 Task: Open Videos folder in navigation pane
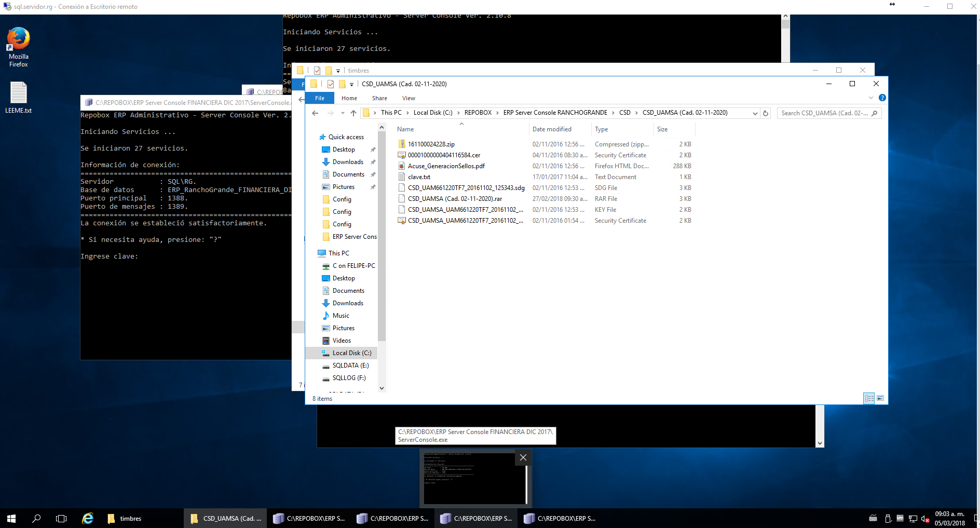342,341
